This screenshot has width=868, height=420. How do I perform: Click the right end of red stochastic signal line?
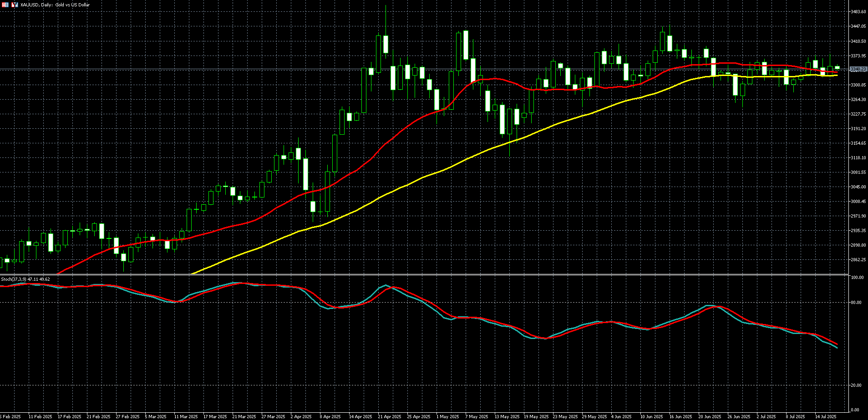pos(837,344)
